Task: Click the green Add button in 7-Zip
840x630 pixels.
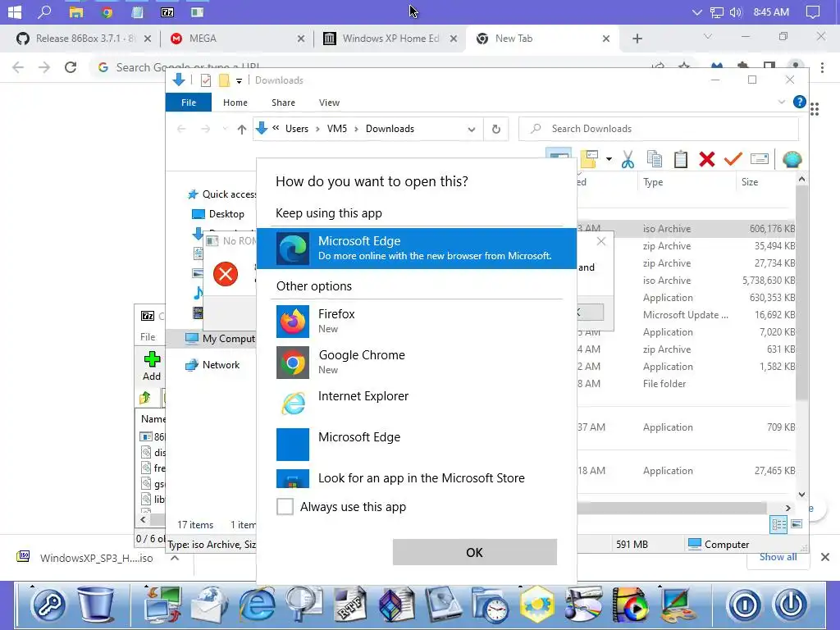Action: tap(152, 365)
